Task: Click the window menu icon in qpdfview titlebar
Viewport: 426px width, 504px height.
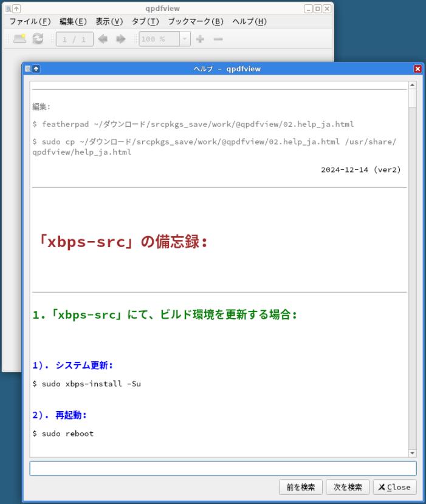Action: click(8, 9)
